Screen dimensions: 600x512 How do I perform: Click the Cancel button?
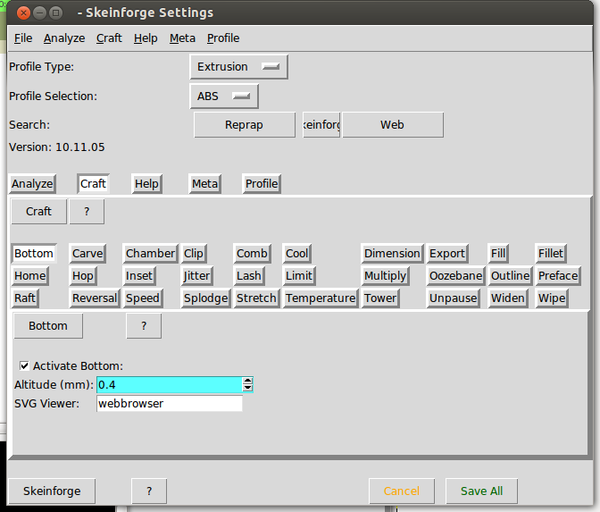[401, 491]
